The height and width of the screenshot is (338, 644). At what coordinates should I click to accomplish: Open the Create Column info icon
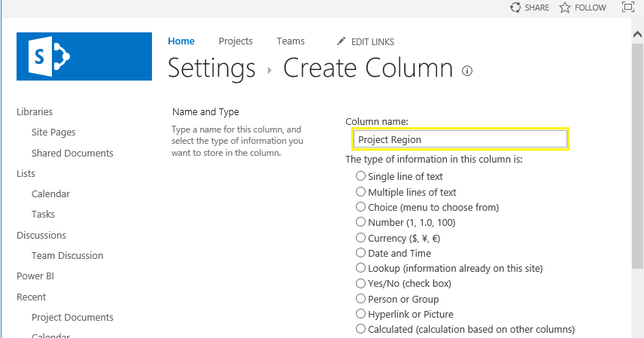(467, 71)
